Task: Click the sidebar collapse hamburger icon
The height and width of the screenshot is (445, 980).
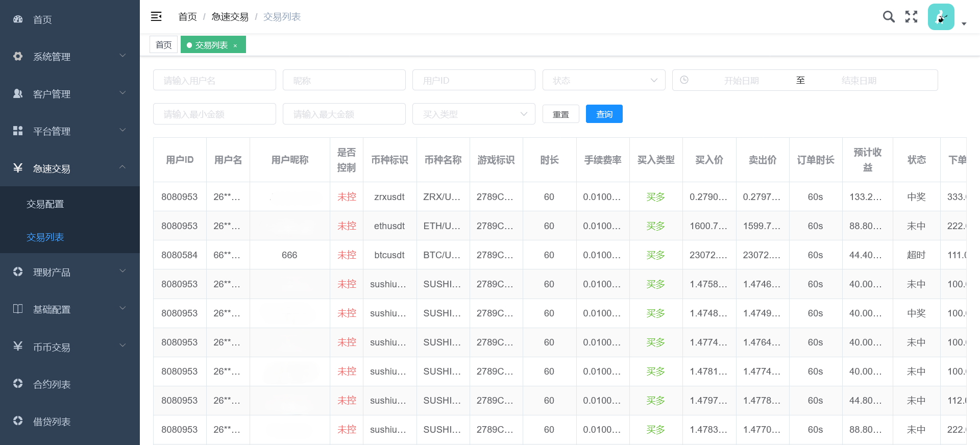Action: [x=156, y=17]
